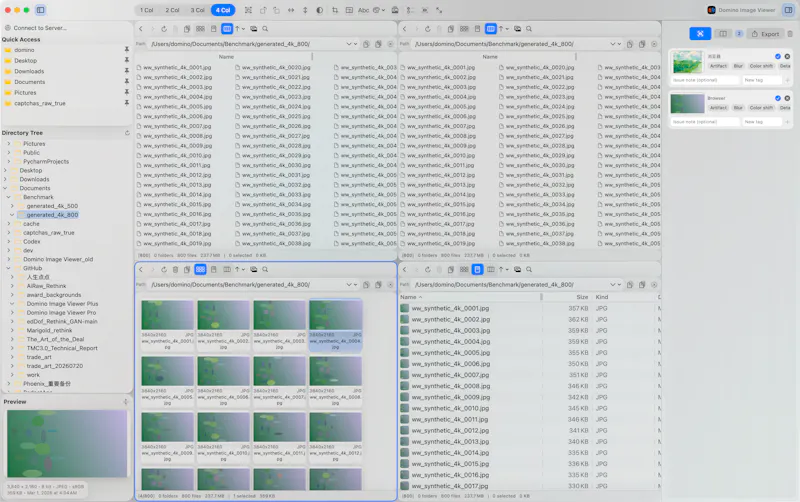Toggle Blur tag on Browser issue card
Image resolution: width=800 pixels, height=502 pixels.
(738, 108)
